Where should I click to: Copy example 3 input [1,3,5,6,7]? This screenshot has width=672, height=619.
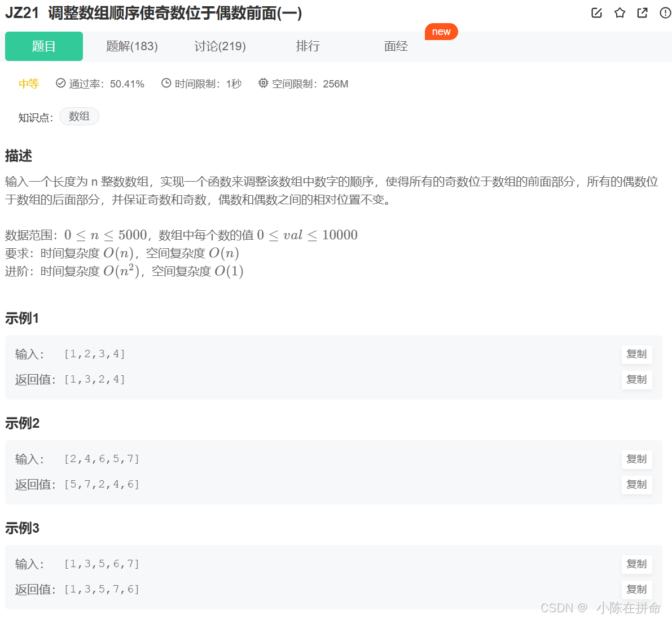(636, 564)
